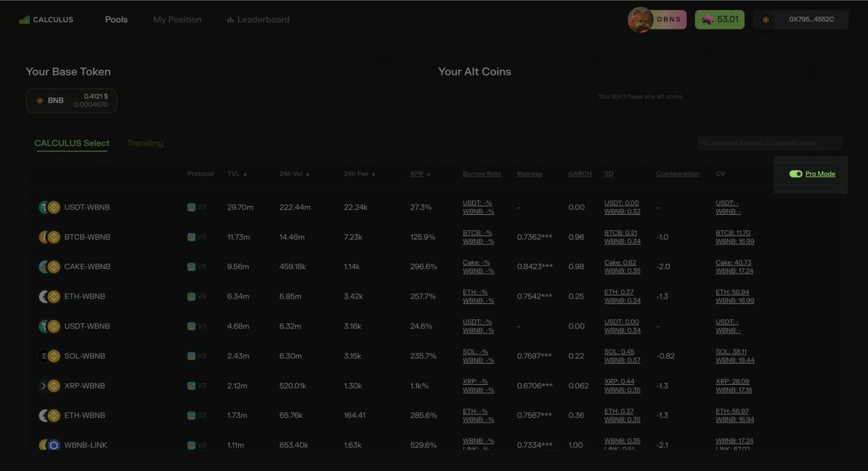The width and height of the screenshot is (868, 471).
Task: Click the V3 protocol icon in XRP-WBNB row
Action: click(x=191, y=386)
